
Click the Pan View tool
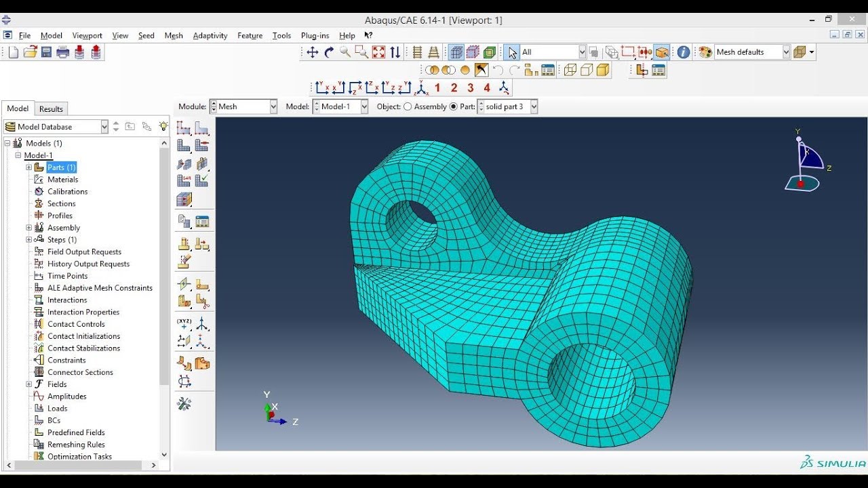click(313, 52)
